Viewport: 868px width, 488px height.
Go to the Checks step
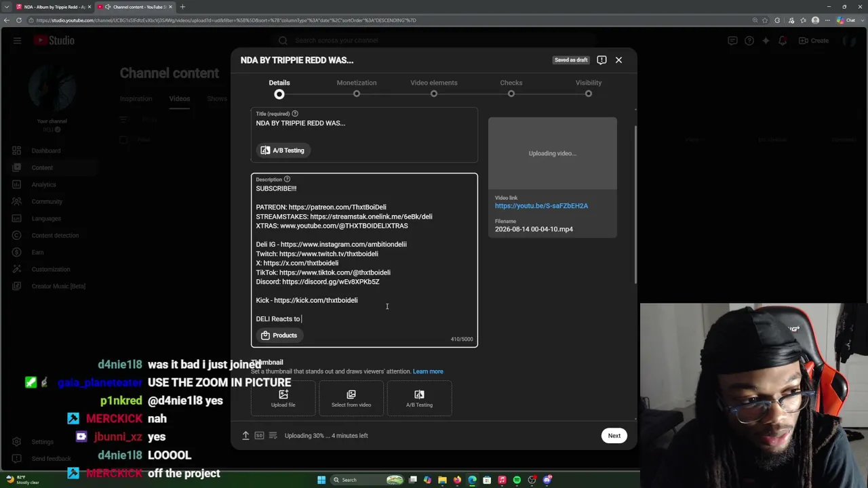[x=511, y=87]
